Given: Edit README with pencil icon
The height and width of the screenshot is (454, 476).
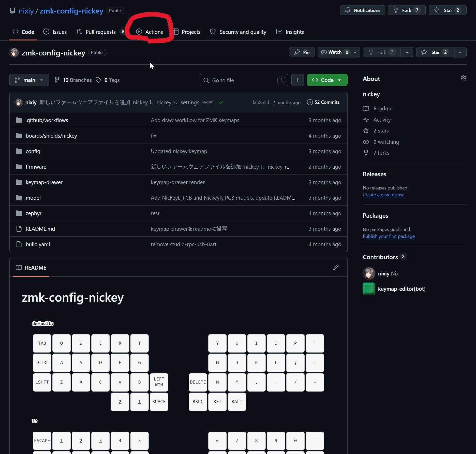Looking at the screenshot, I should (336, 267).
